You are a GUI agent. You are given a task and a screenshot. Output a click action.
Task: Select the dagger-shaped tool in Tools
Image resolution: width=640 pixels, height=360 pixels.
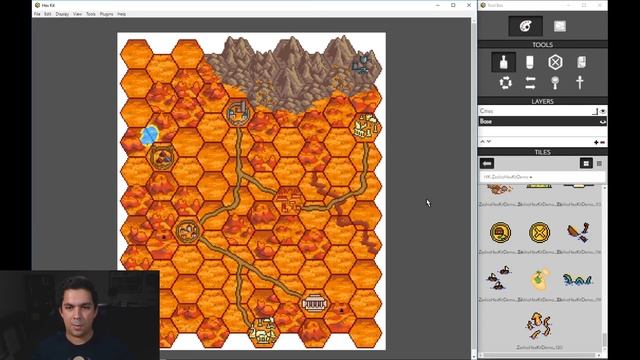click(580, 82)
